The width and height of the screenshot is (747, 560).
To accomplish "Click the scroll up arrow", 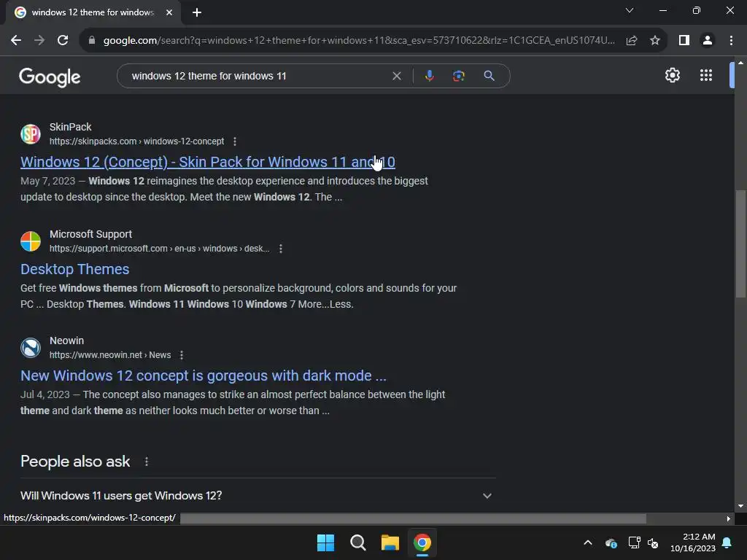I will tap(740, 63).
